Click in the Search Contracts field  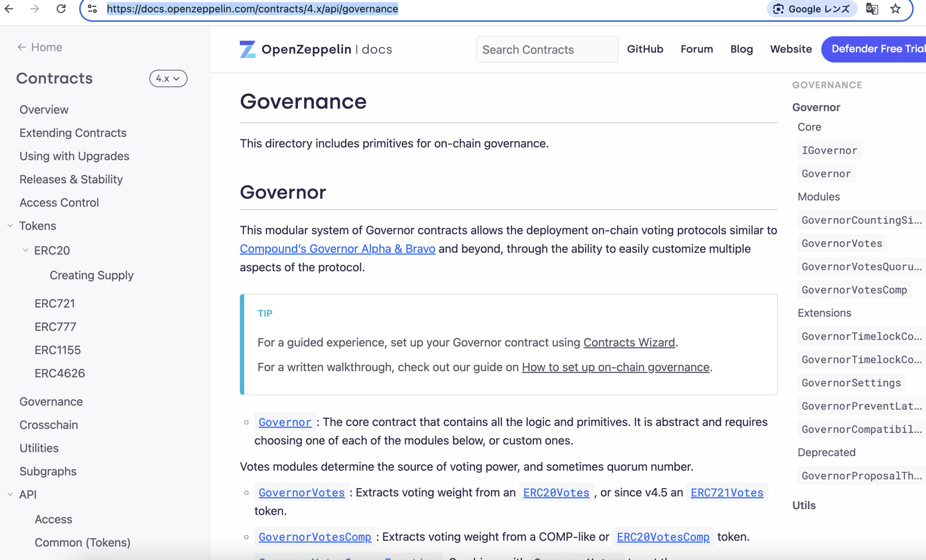click(x=547, y=49)
